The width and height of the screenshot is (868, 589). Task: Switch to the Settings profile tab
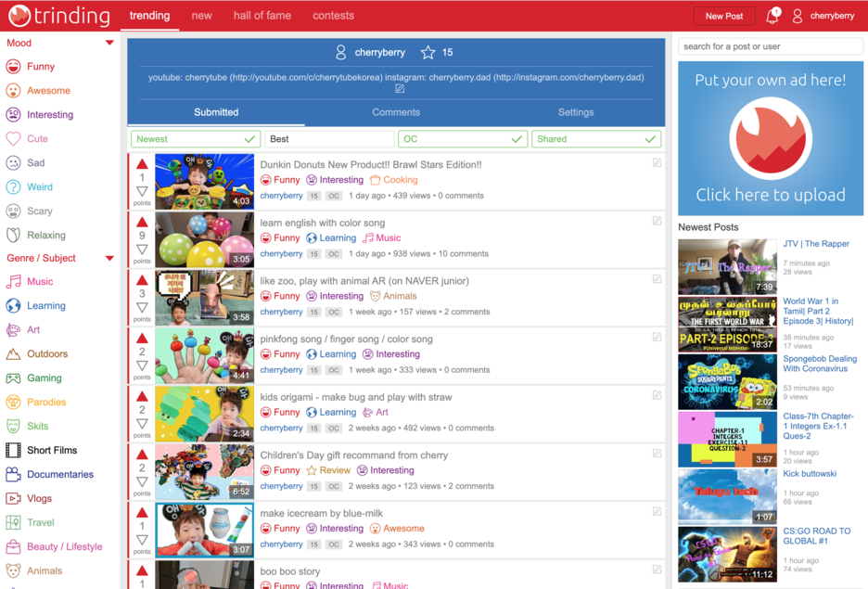pos(576,112)
